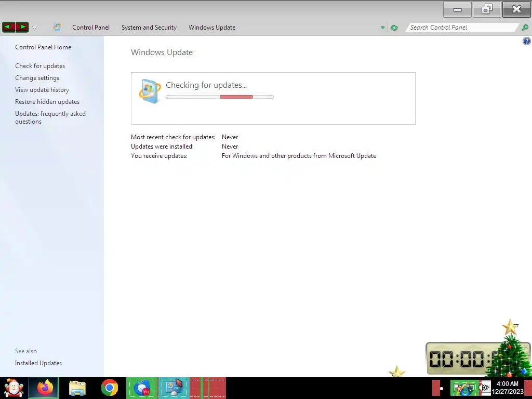This screenshot has height=399, width=532.
Task: Click the Action Center flag tray icon
Action: coord(457,388)
